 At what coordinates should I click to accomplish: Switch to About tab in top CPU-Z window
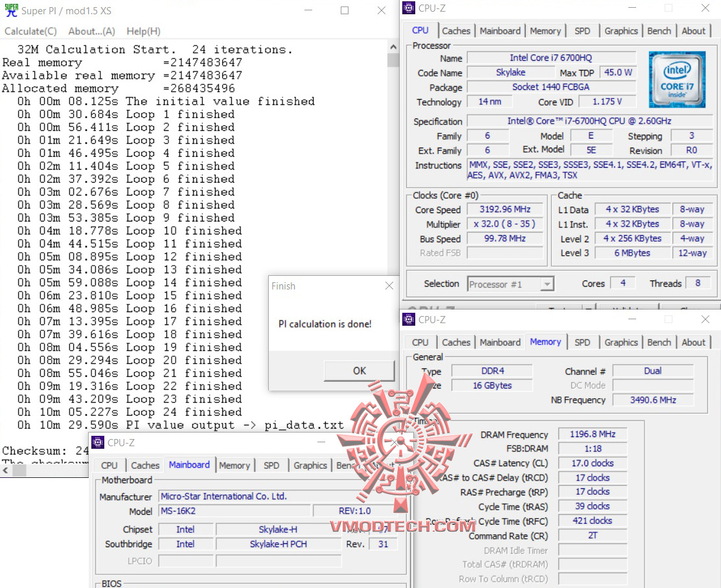693,31
